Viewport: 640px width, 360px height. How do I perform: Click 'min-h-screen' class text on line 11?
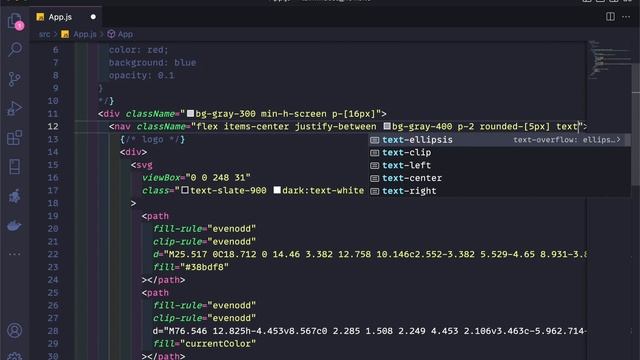(x=293, y=113)
